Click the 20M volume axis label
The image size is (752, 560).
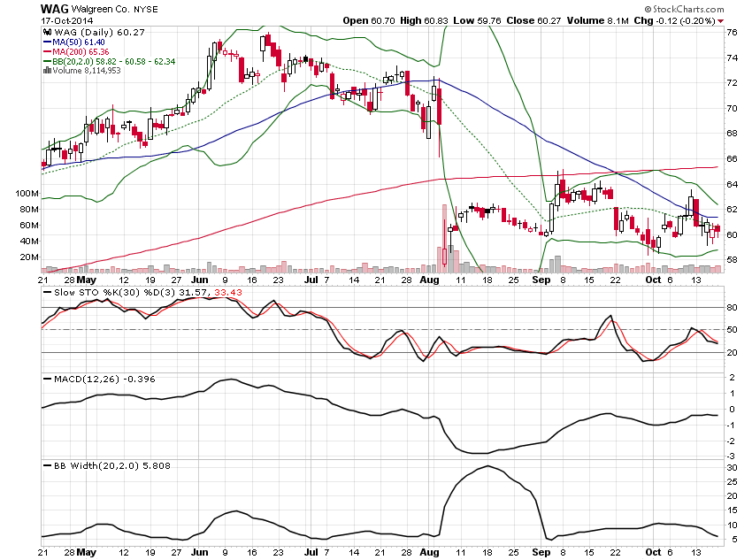tap(29, 257)
